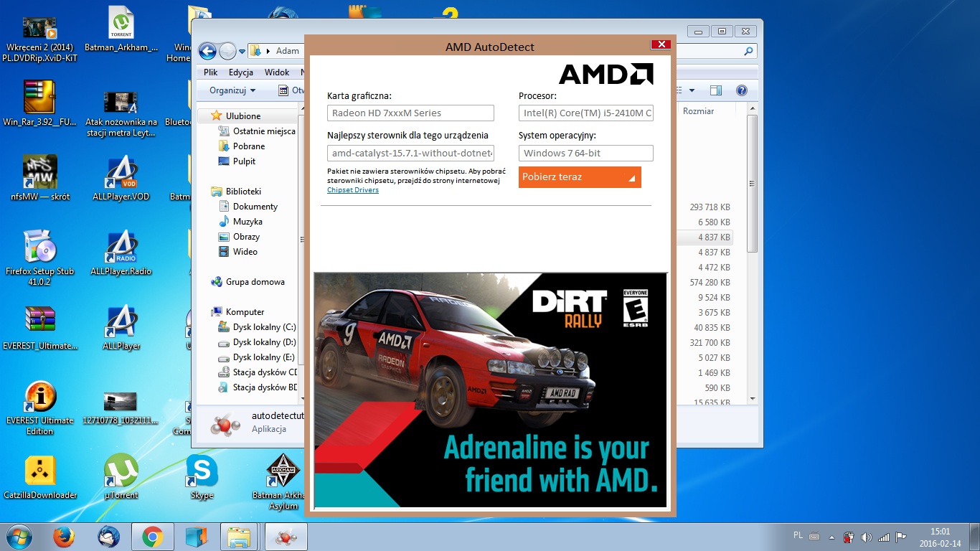Open the Batman_Arkham torrent file on desktop
This screenshot has height=551, width=980.
point(121,23)
